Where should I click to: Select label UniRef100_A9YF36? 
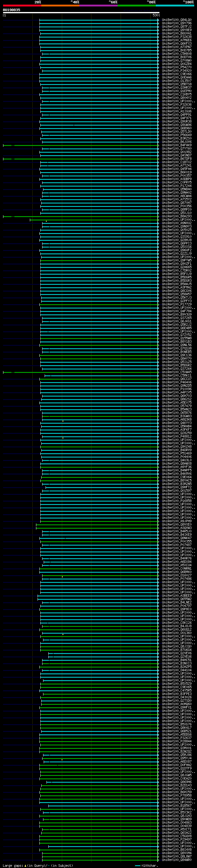pyautogui.click(x=177, y=467)
